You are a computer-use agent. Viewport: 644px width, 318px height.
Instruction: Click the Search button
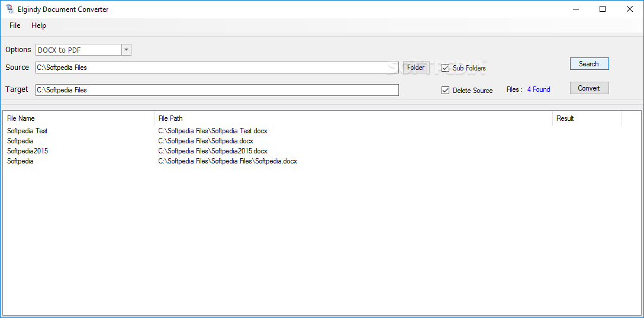(589, 64)
